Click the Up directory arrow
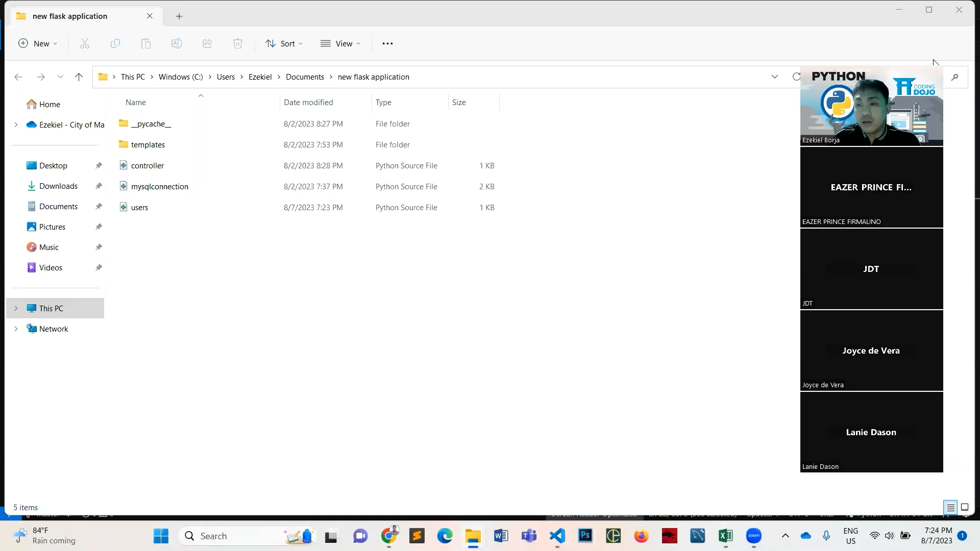 (79, 77)
